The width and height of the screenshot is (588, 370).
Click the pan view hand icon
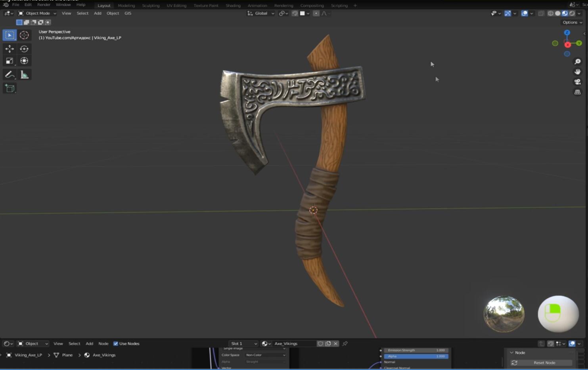[578, 72]
